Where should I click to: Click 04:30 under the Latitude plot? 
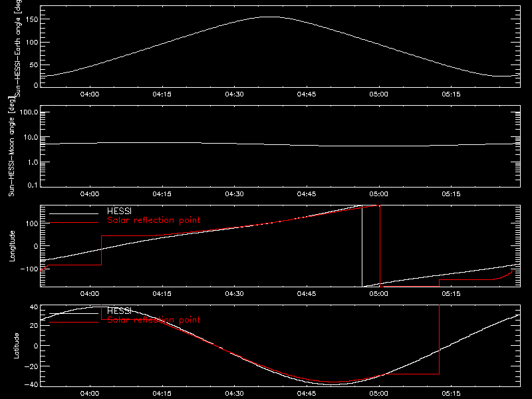(x=234, y=393)
